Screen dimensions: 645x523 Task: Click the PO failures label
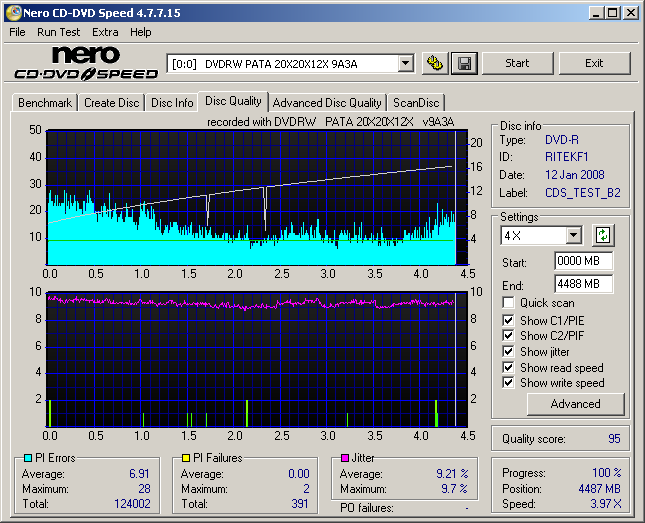point(367,508)
